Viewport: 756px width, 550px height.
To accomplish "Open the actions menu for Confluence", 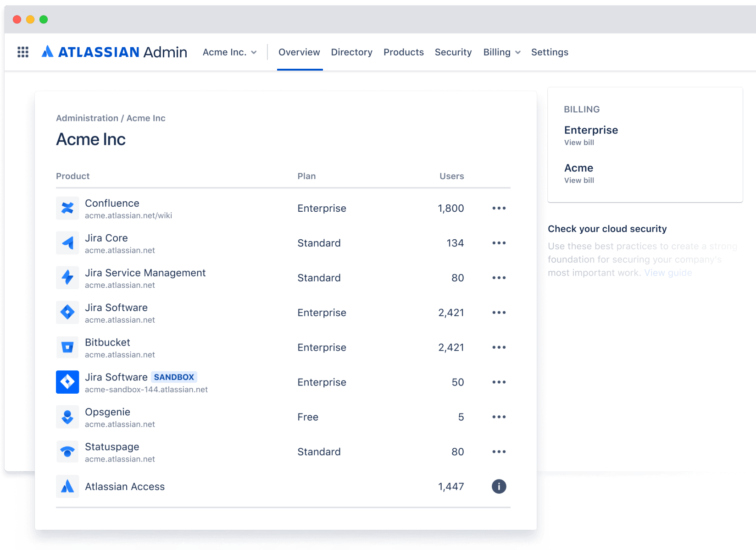I will coord(499,208).
